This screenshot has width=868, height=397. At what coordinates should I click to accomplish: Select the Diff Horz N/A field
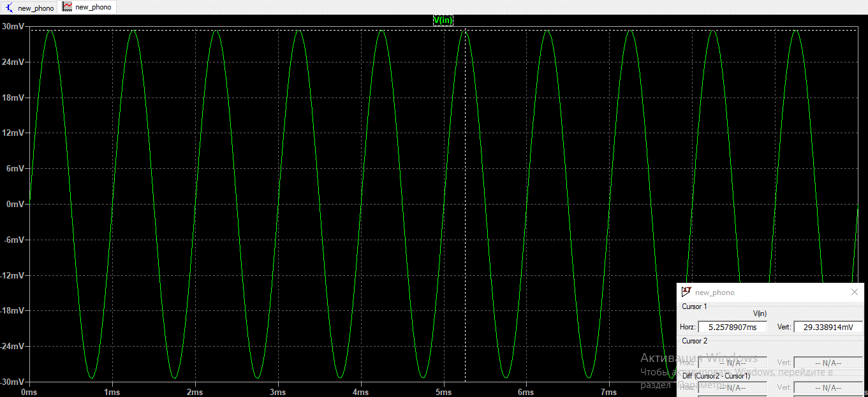click(x=733, y=387)
